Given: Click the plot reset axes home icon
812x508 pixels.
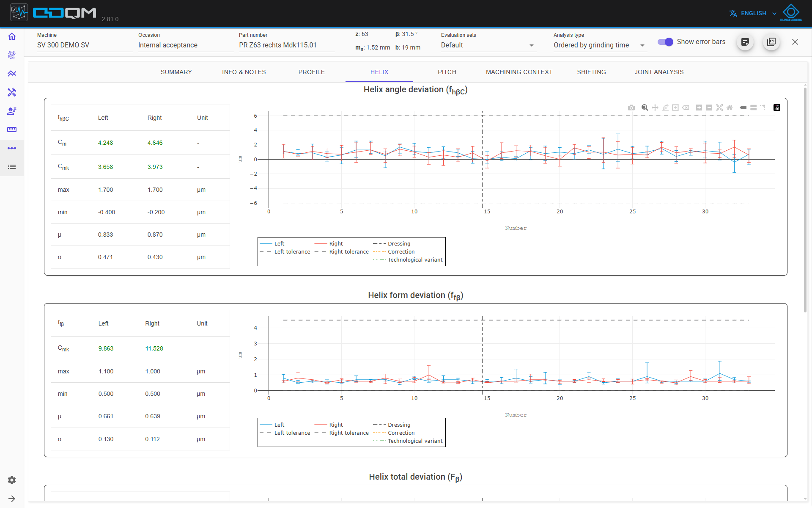Looking at the screenshot, I should click(x=730, y=108).
